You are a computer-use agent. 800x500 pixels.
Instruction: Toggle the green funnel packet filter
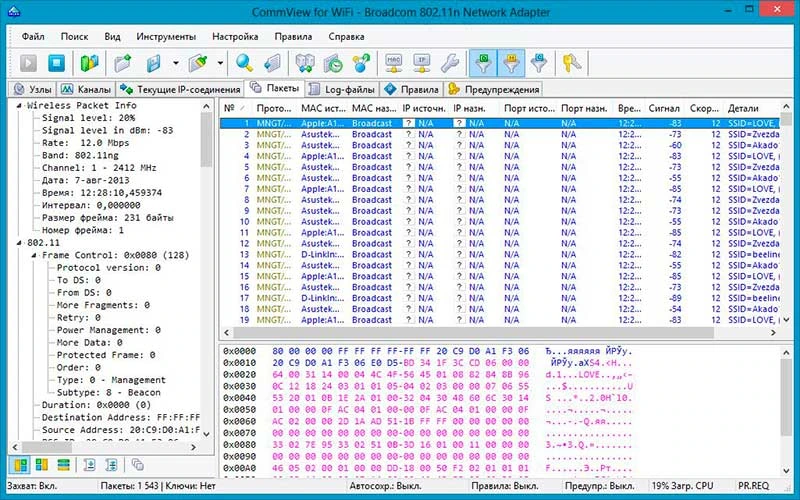[483, 63]
